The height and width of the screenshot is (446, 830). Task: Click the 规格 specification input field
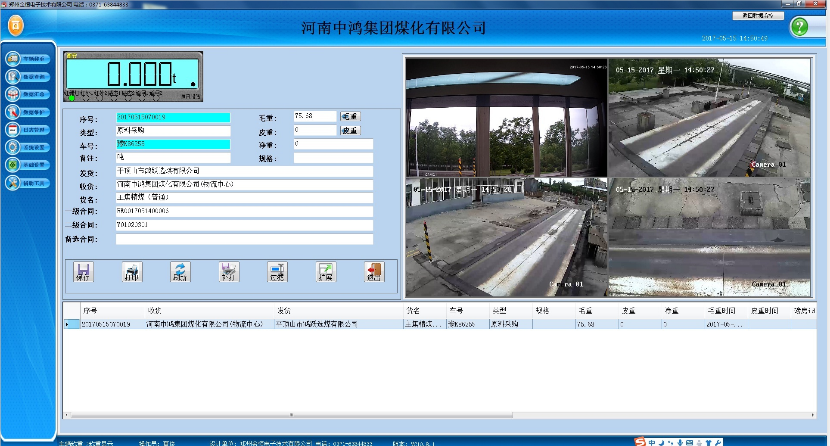333,157
